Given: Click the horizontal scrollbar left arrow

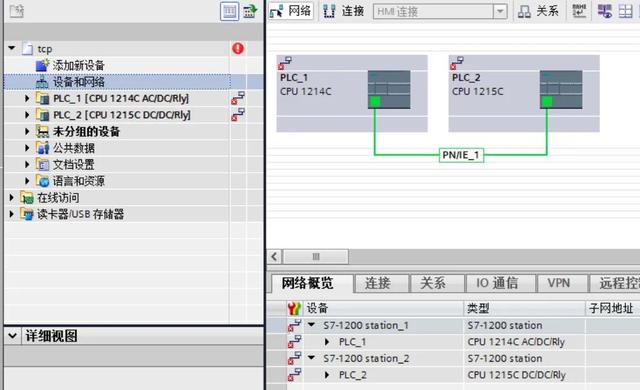Looking at the screenshot, I should [x=274, y=257].
